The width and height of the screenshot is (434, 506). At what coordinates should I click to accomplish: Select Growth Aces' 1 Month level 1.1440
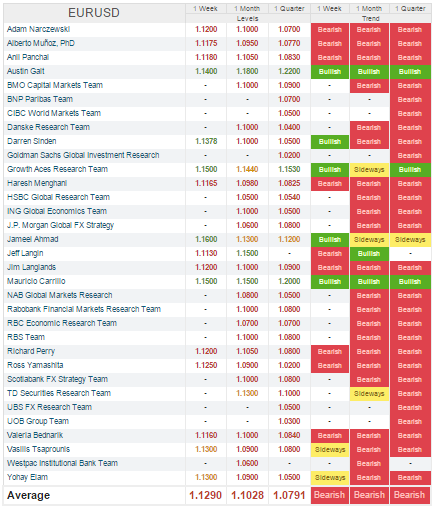247,169
